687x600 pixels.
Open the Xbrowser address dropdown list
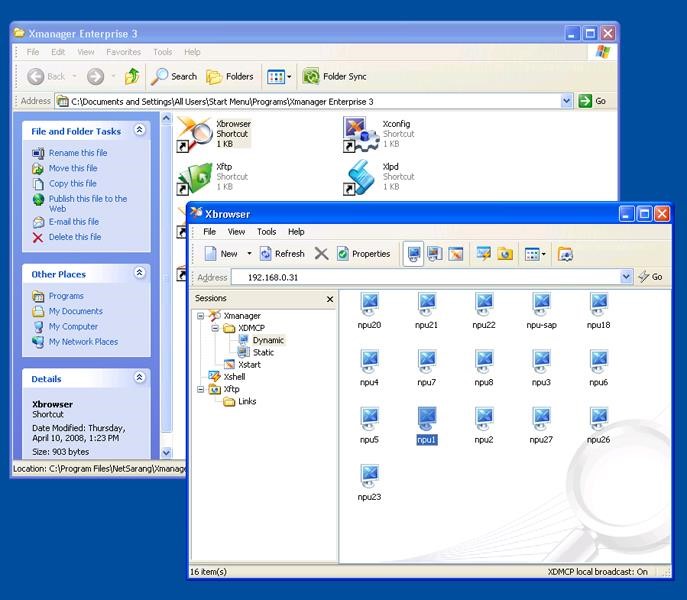coord(627,277)
